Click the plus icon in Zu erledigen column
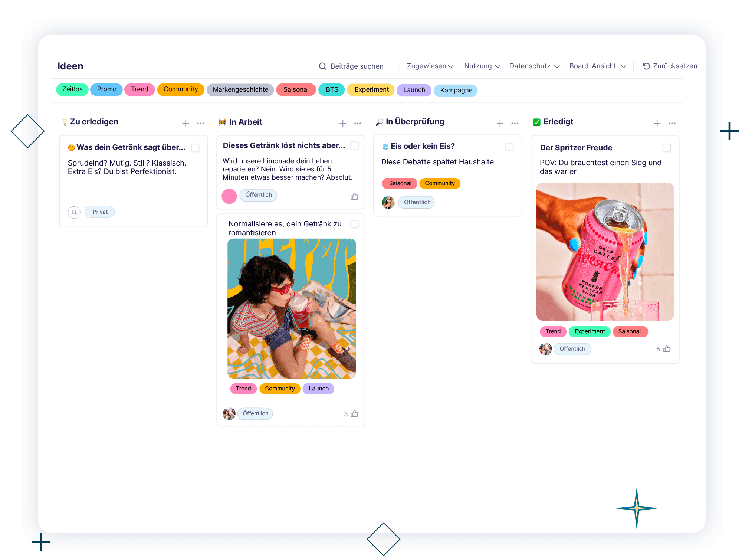 pyautogui.click(x=185, y=123)
